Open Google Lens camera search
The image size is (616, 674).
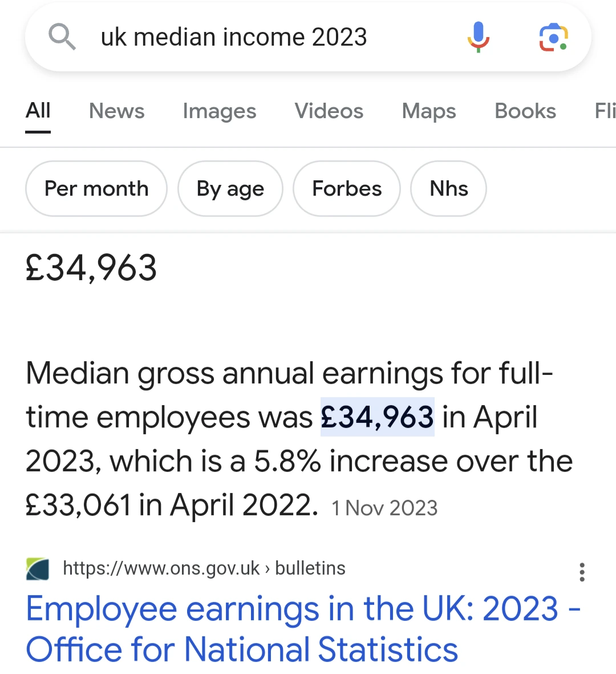pos(554,38)
